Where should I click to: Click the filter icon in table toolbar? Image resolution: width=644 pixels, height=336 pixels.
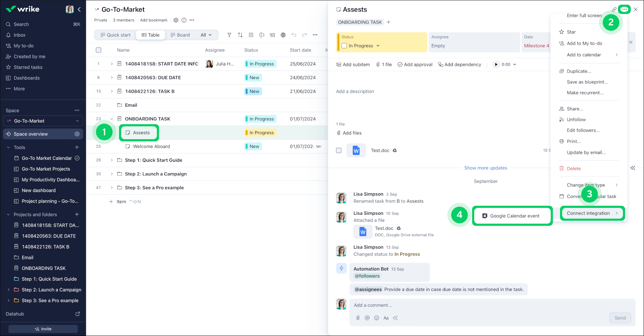[x=229, y=35]
